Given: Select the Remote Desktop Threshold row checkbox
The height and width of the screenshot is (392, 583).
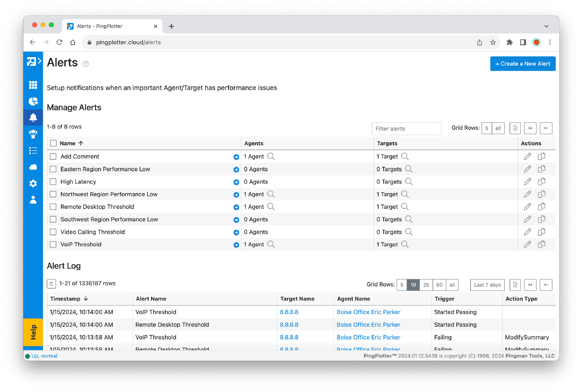Looking at the screenshot, I should pyautogui.click(x=53, y=207).
